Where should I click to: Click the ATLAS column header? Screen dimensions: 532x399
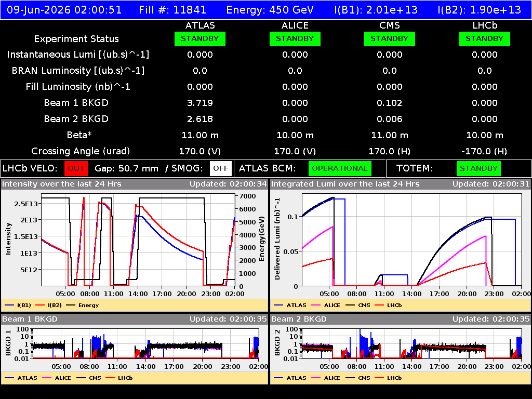click(200, 25)
